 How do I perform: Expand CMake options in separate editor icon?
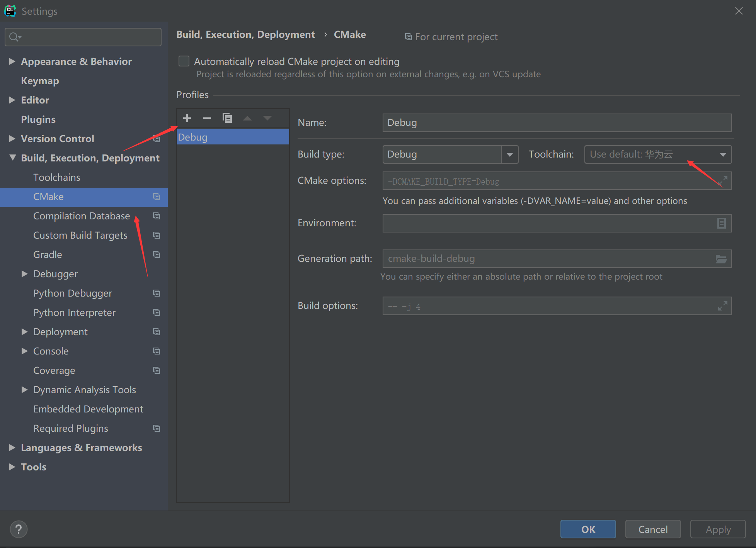pos(722,180)
